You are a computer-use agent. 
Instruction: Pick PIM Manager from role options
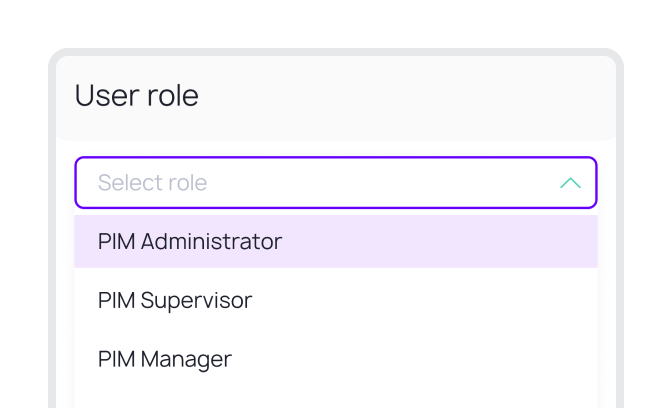pos(165,359)
